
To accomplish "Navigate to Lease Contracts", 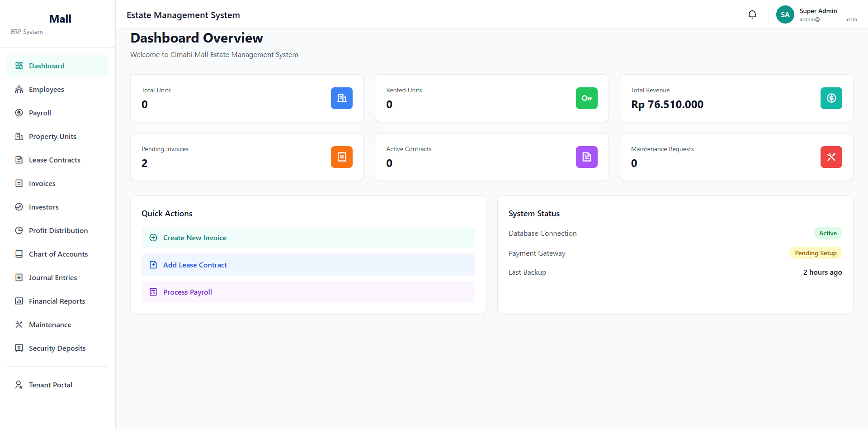I will 54,160.
